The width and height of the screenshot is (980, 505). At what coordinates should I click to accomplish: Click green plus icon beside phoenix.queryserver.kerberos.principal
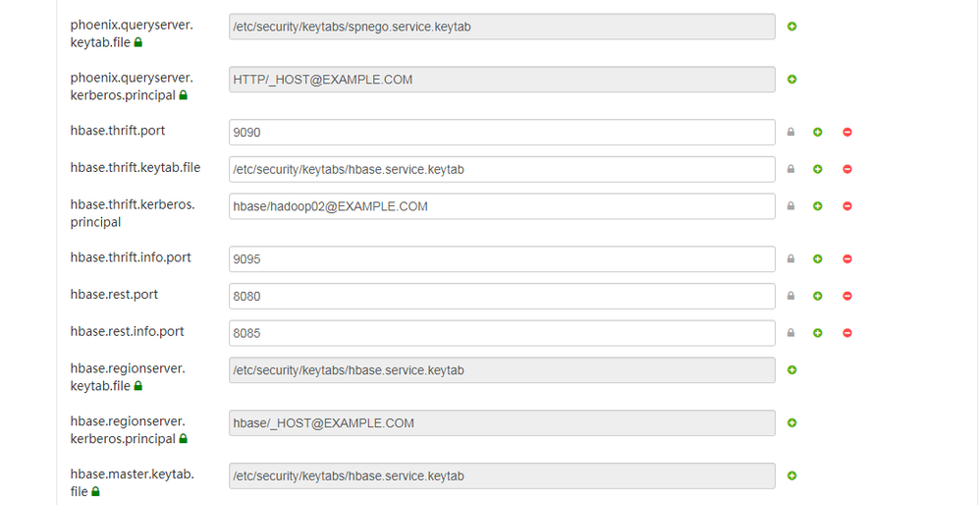pos(792,80)
